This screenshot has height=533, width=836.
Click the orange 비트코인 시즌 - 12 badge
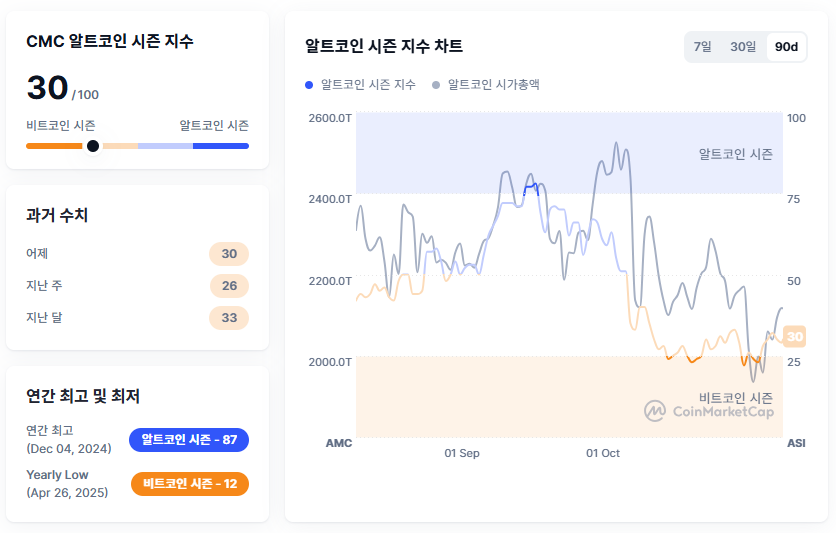click(189, 484)
